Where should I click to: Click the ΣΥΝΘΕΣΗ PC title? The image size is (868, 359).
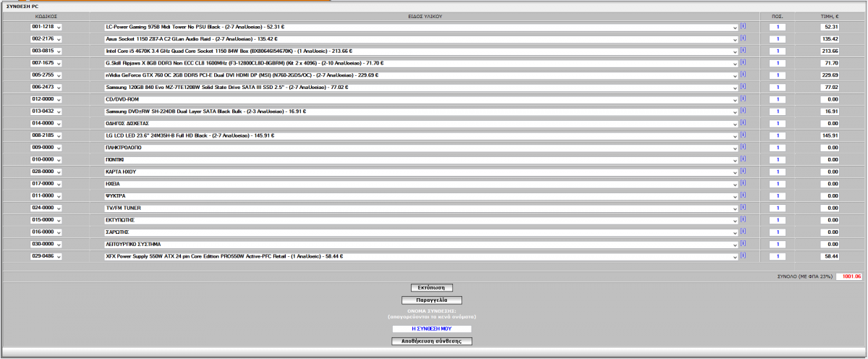click(x=22, y=6)
